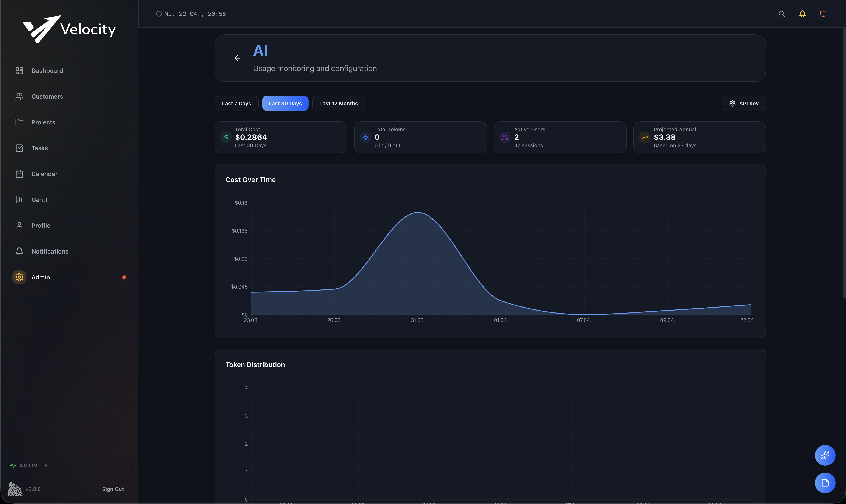Open the Notifications page from the sidebar

pos(50,251)
